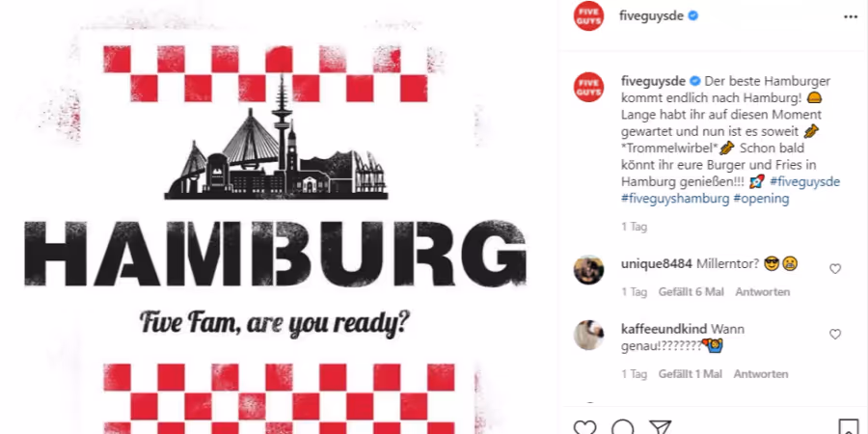Click fiveguysde username in post header
Image resolution: width=868 pixels, height=434 pixels.
coord(652,16)
